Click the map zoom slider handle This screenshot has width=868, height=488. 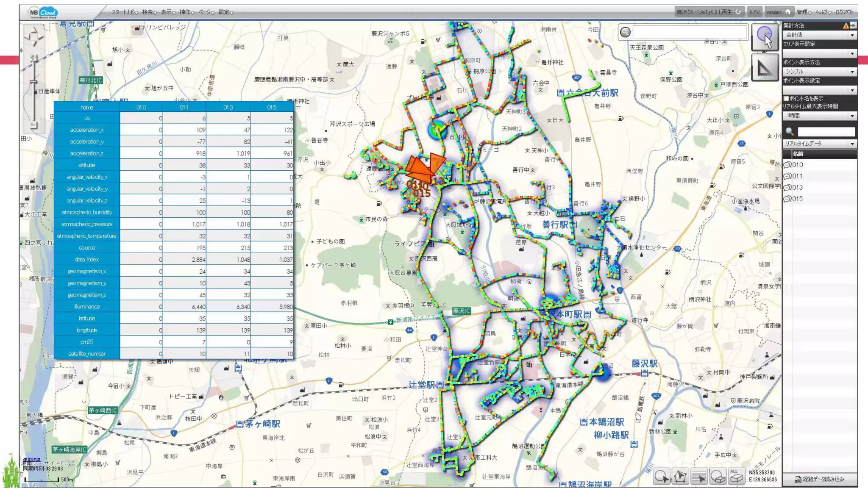coord(33,81)
